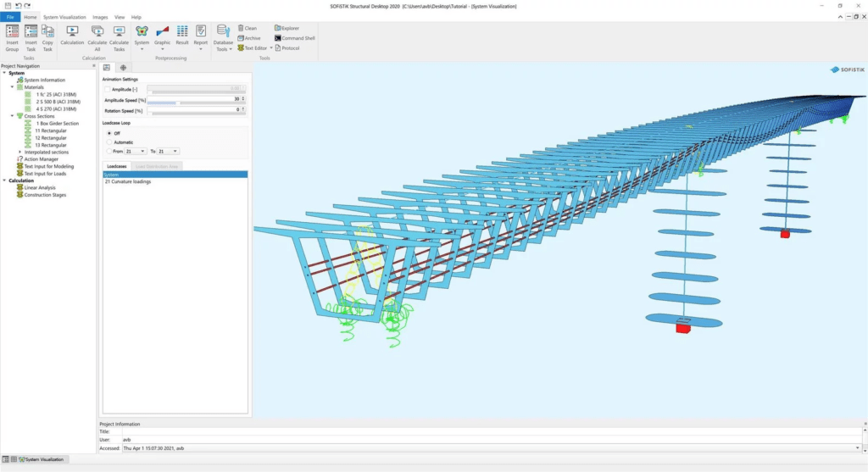Select the Off loadcase loop radio
Image resolution: width=868 pixels, height=472 pixels.
(109, 133)
